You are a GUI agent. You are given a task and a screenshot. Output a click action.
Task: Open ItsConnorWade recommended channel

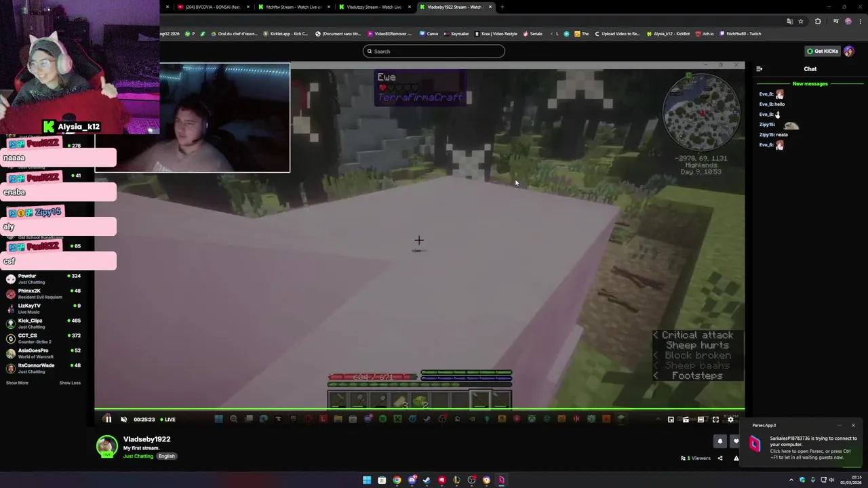[44, 368]
